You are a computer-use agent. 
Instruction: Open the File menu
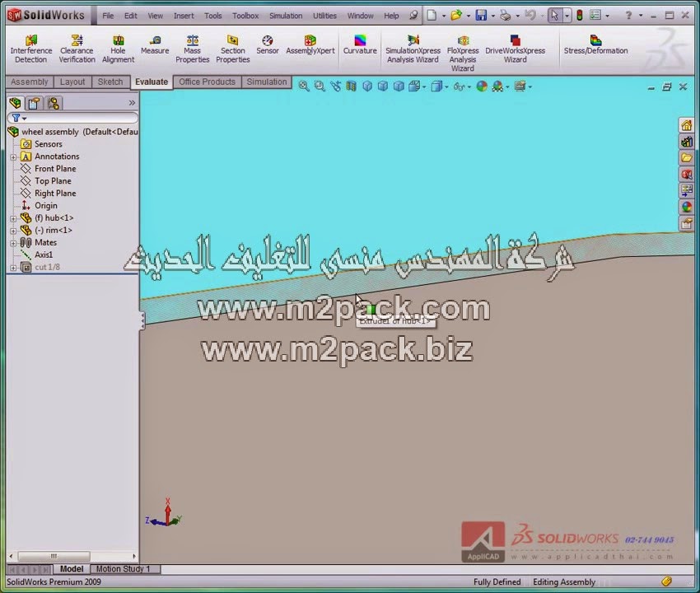pos(108,16)
